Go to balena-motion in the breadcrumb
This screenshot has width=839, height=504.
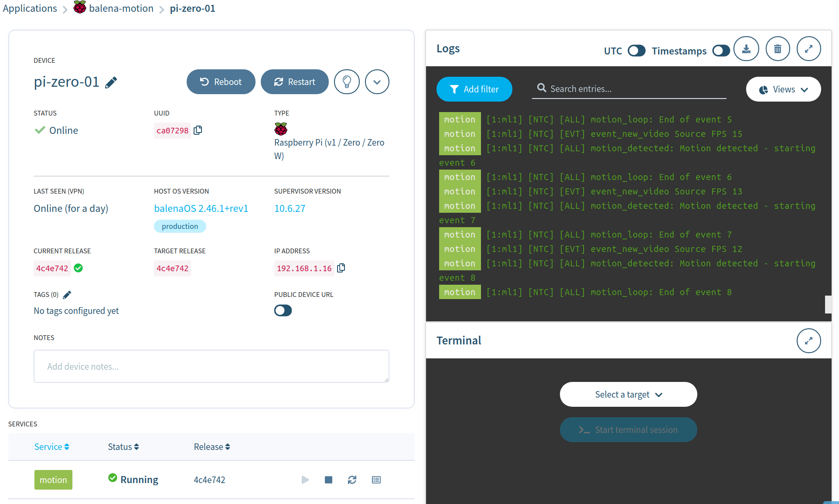coord(121,8)
